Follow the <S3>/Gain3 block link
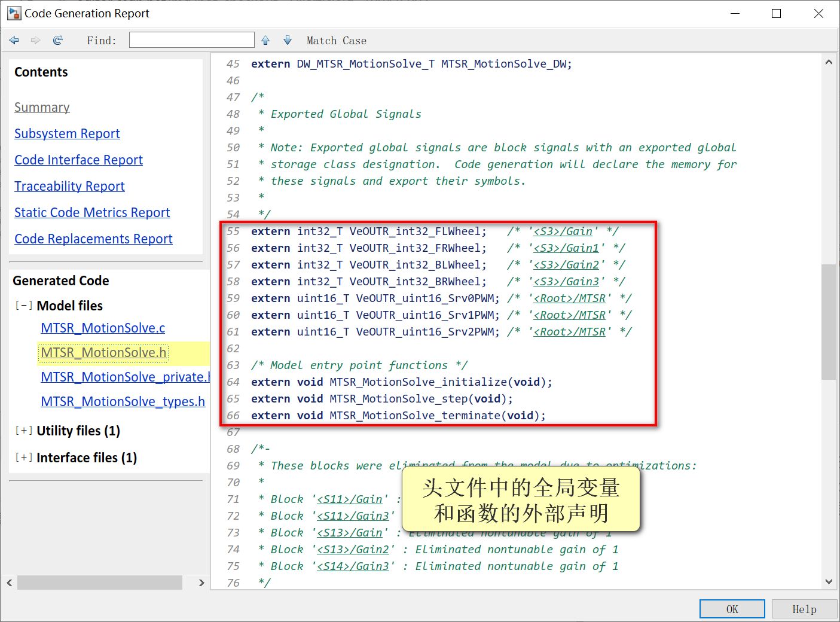 [x=566, y=282]
